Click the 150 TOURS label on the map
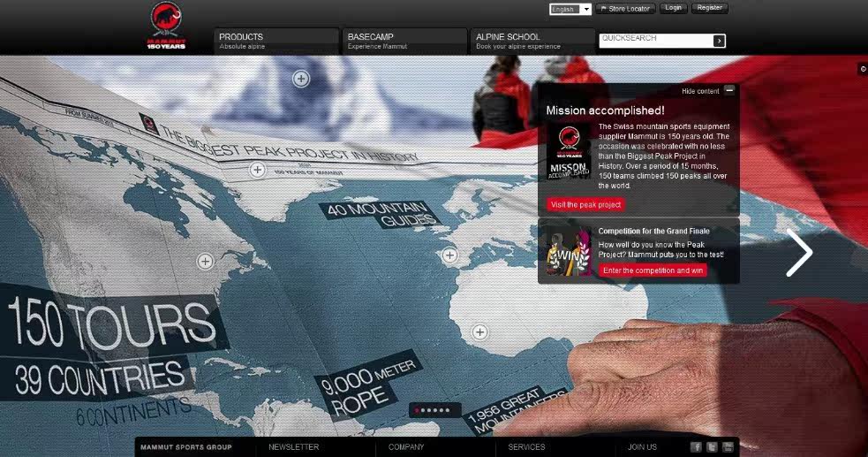Screen dimensions: 868x457 point(112,325)
